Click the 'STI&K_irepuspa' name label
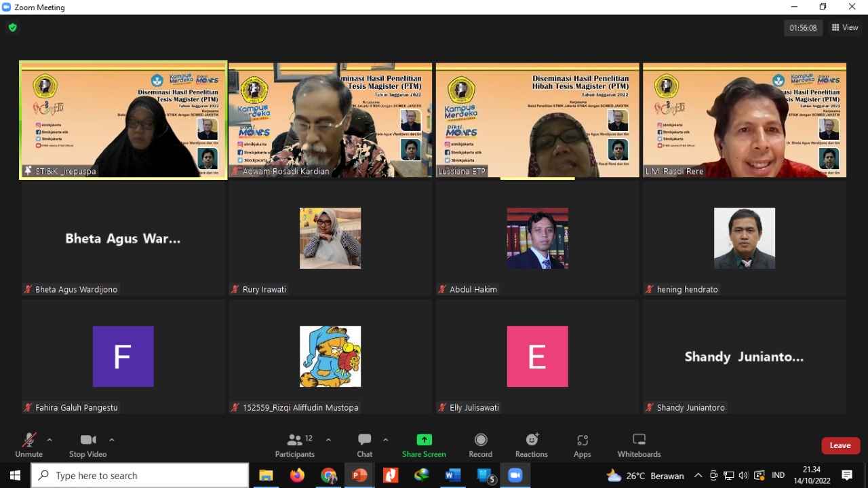The width and height of the screenshot is (868, 488). tap(66, 171)
